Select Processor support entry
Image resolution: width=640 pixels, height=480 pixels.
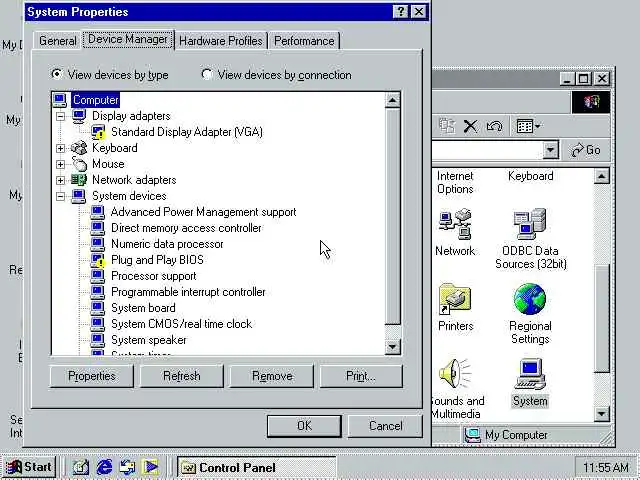[153, 276]
